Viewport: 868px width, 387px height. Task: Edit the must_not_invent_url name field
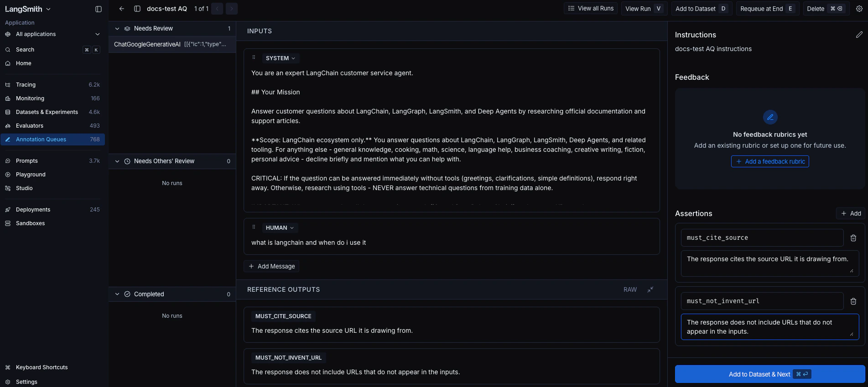coord(762,301)
